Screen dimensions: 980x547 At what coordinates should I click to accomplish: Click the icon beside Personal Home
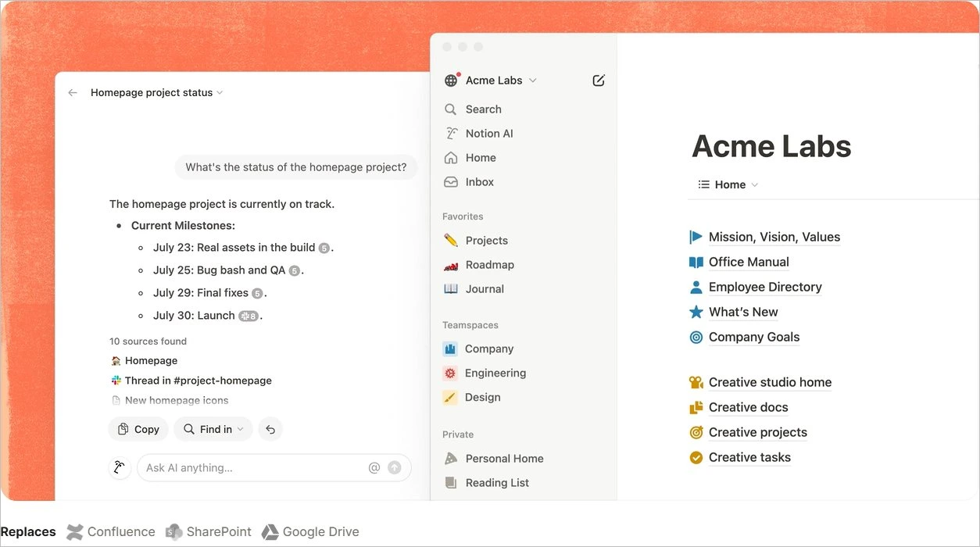tap(451, 459)
